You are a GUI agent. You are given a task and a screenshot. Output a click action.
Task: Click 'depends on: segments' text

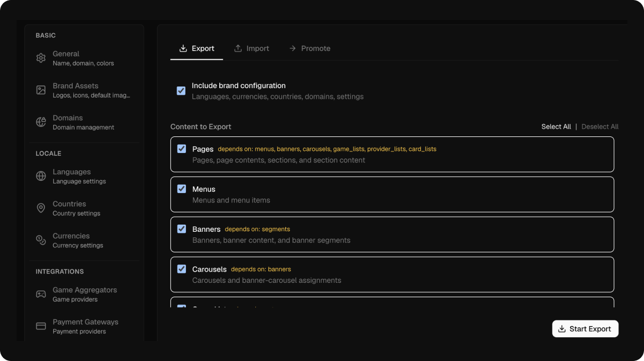point(257,230)
